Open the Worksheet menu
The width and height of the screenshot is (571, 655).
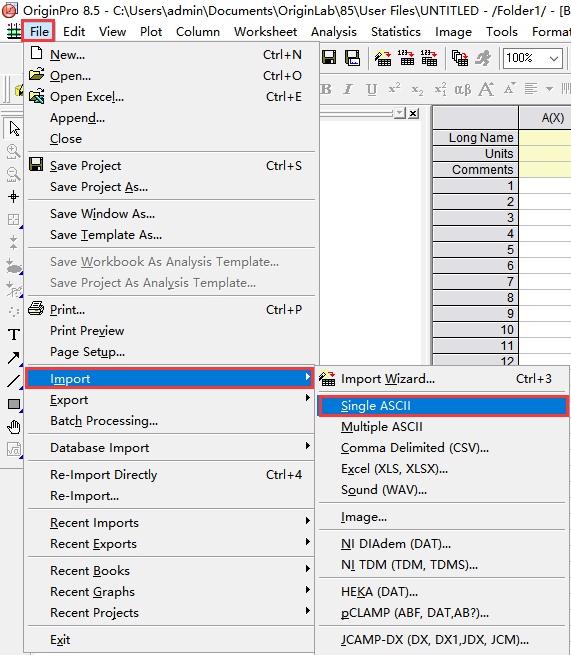pos(265,32)
